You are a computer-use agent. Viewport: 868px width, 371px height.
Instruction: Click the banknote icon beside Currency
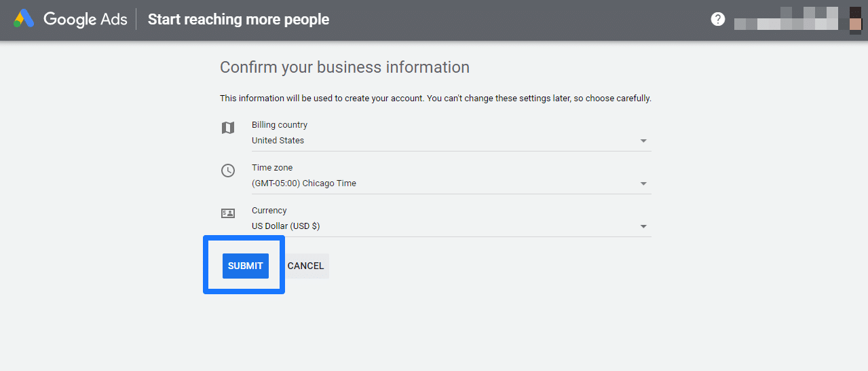tap(228, 213)
